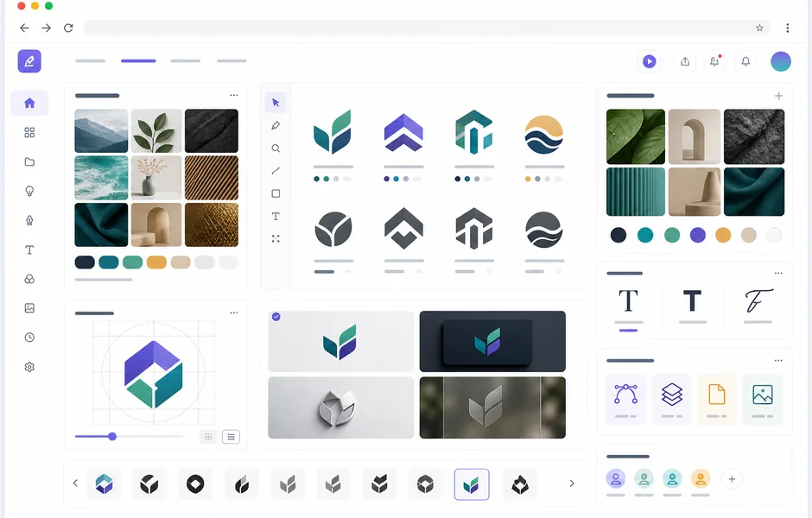
Task: Open the image icon in left sidebar
Action: pyautogui.click(x=29, y=308)
